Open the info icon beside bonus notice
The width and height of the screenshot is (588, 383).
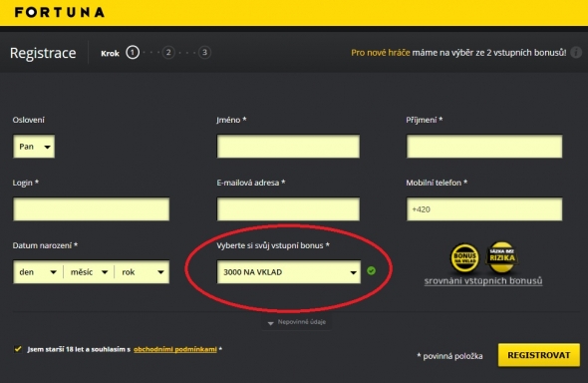576,53
